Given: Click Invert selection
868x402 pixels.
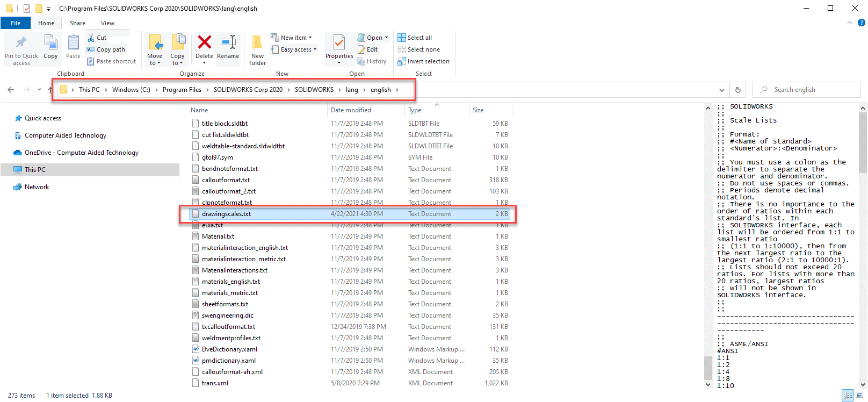Looking at the screenshot, I should pos(423,61).
